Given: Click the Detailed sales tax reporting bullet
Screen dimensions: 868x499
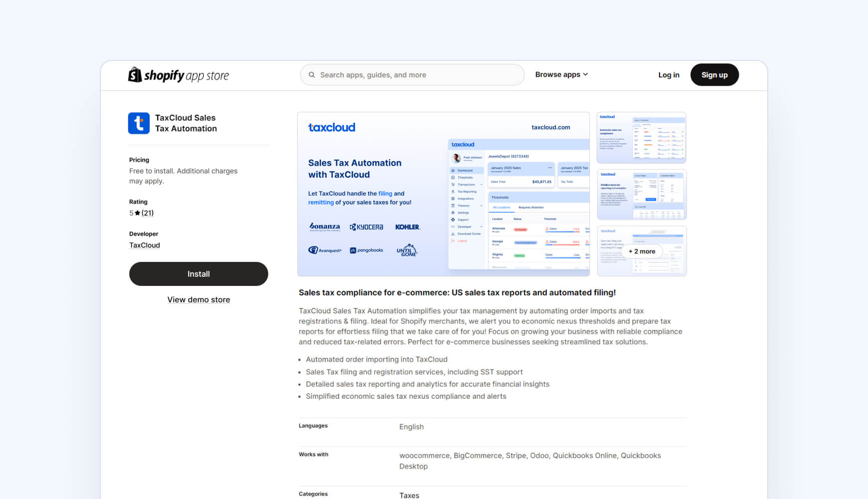Looking at the screenshot, I should pyautogui.click(x=428, y=384).
